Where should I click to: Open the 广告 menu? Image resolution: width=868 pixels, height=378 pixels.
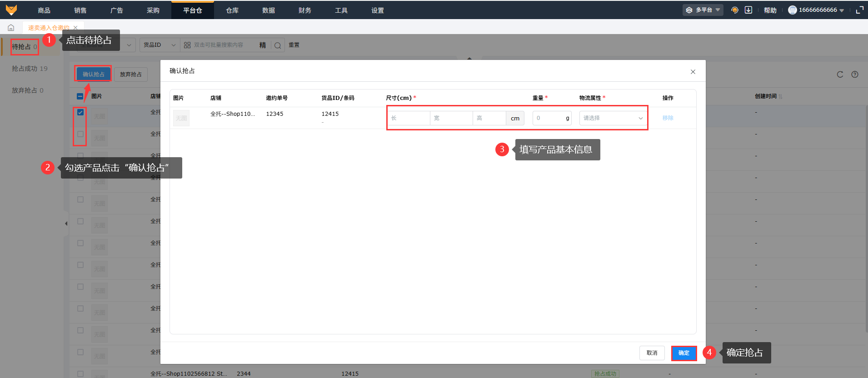[x=117, y=10]
